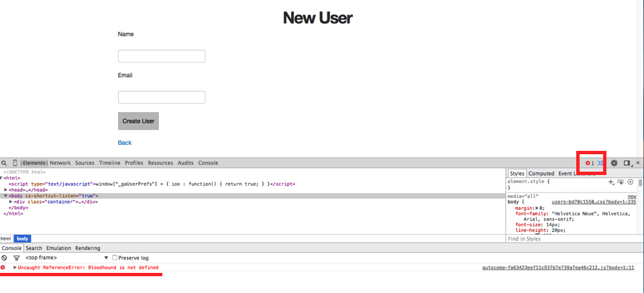
Task: Select the Computed sidebar tab
Action: coord(541,174)
